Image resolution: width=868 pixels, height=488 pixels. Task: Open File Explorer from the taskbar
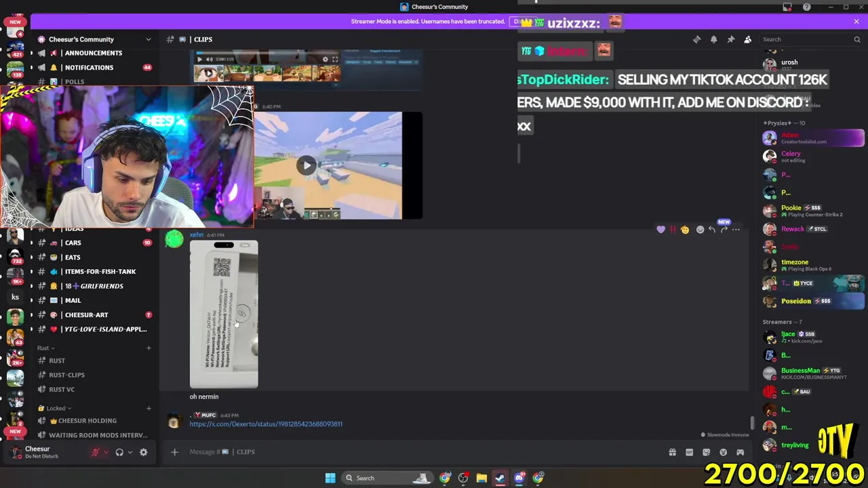tap(481, 478)
